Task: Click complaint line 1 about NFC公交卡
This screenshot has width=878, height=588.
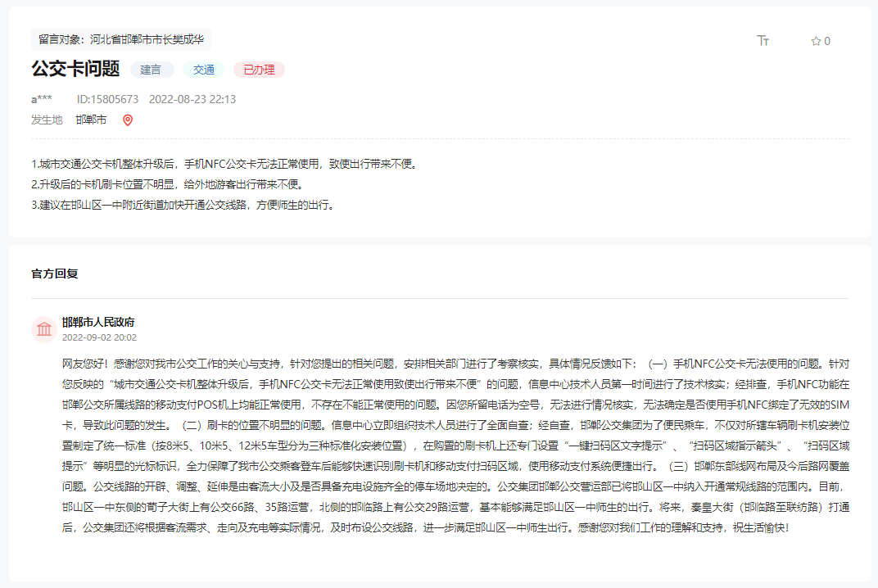Action: 224,164
